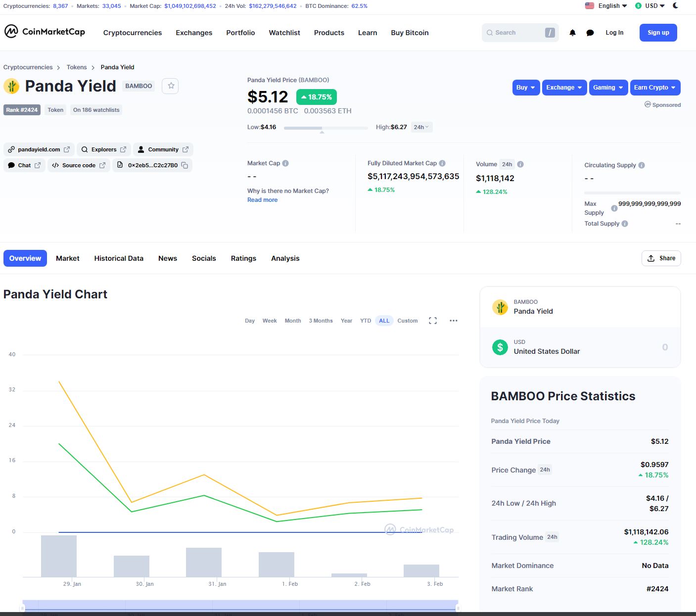Open notifications bell icon
The width and height of the screenshot is (696, 616).
pyautogui.click(x=572, y=33)
